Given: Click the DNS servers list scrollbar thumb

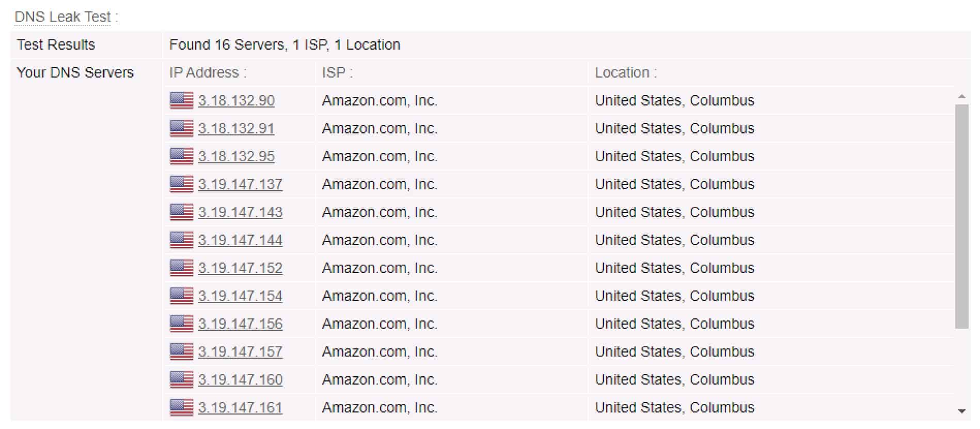Looking at the screenshot, I should pyautogui.click(x=961, y=216).
